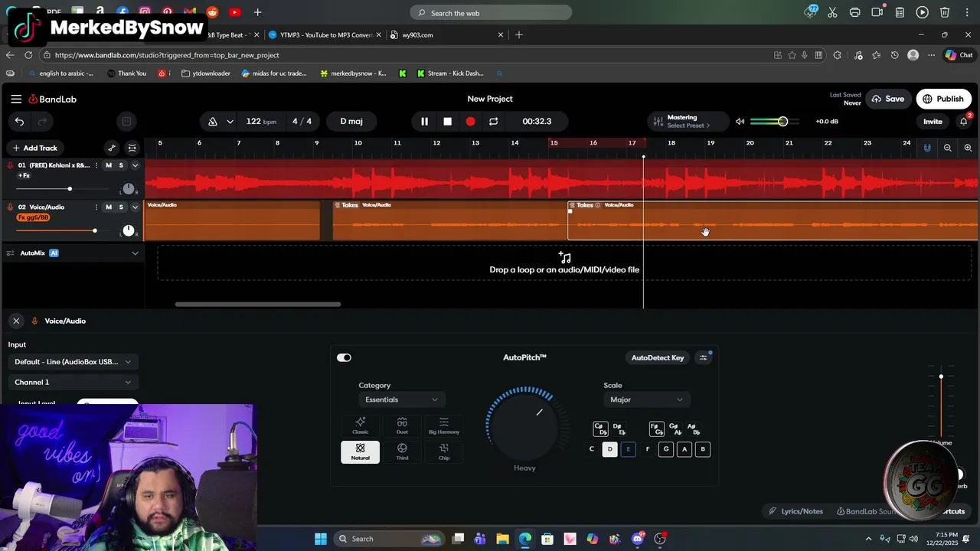Viewport: 980px width, 551px height.
Task: Click track 01 pan knob
Action: coord(129,188)
